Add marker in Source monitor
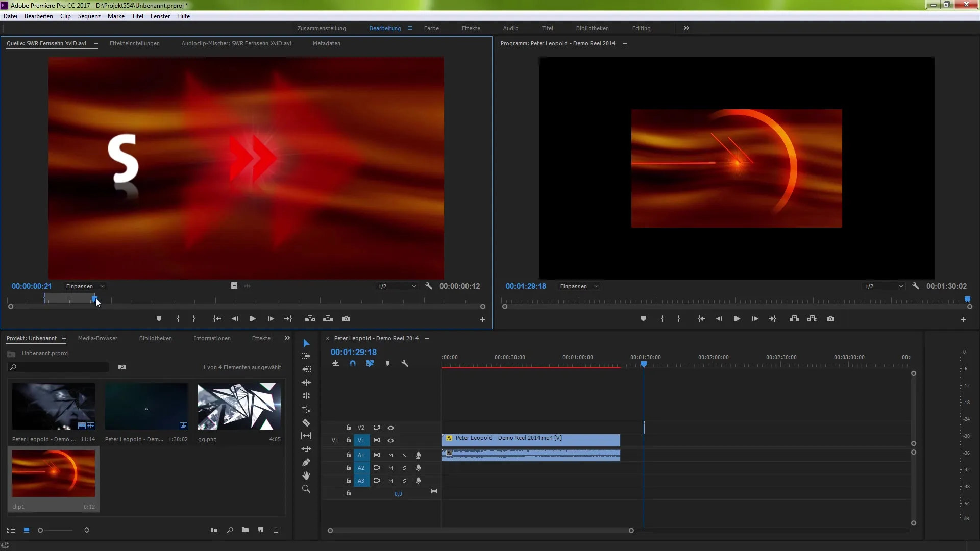Screen dimensions: 980x551 pyautogui.click(x=159, y=319)
